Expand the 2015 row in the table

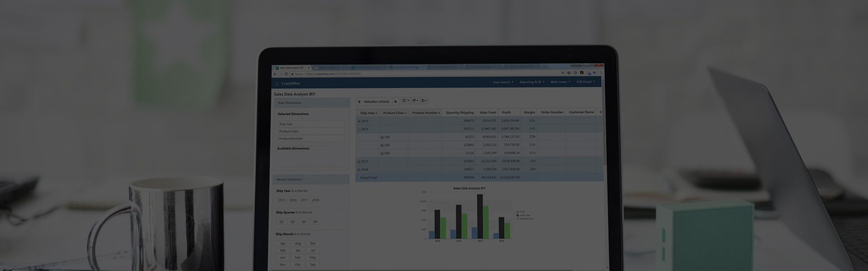coord(359,121)
